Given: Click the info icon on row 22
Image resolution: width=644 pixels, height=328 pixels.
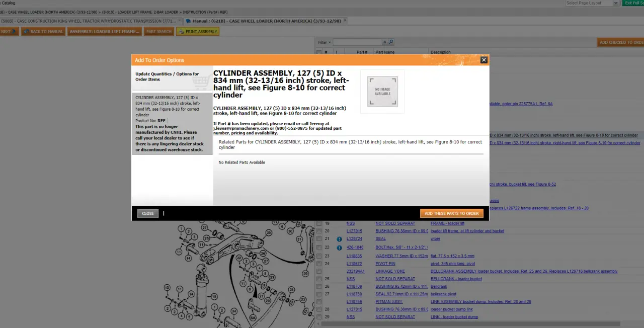Looking at the screenshot, I should pos(339,248).
